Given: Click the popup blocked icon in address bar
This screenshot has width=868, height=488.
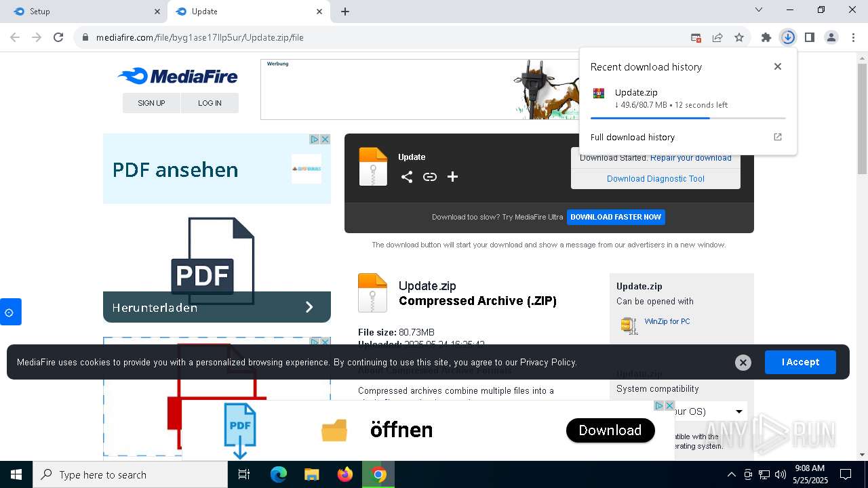Looking at the screenshot, I should [x=696, y=37].
